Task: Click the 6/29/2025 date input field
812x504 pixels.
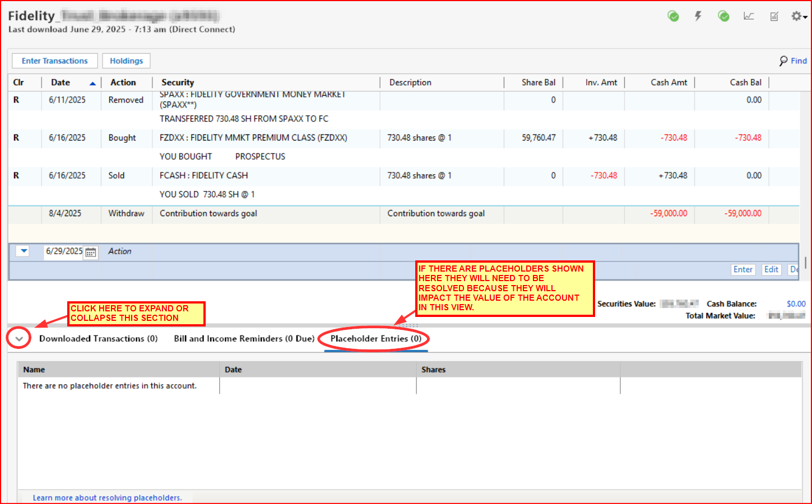Action: pos(64,251)
